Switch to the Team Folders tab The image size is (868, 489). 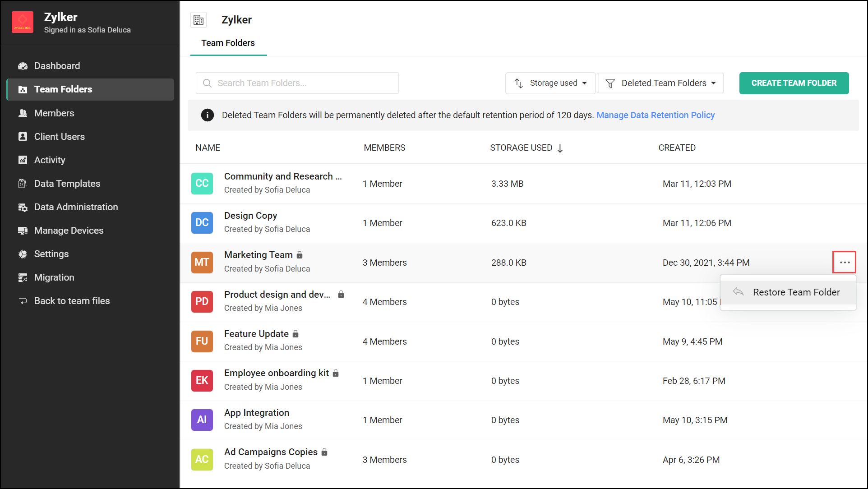[x=228, y=43]
